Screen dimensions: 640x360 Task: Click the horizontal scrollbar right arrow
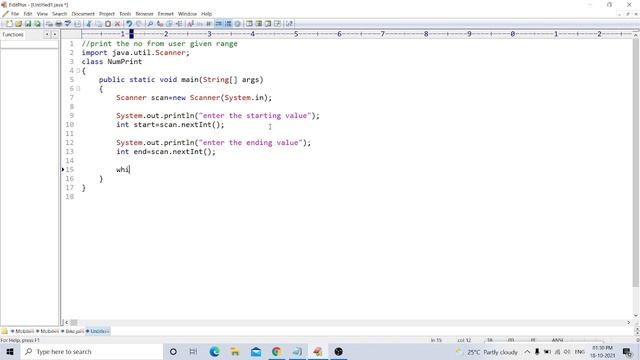pos(629,322)
